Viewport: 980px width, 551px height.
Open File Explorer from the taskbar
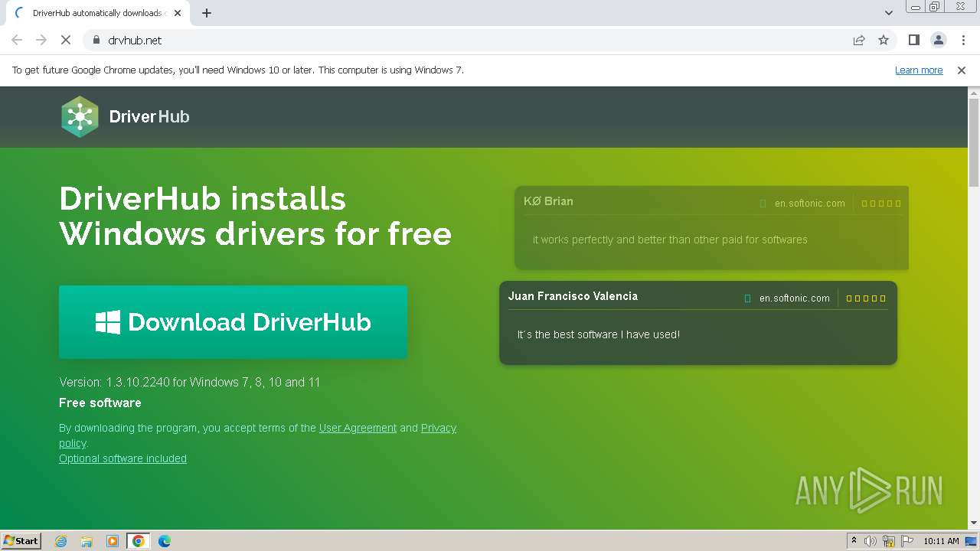(87, 541)
